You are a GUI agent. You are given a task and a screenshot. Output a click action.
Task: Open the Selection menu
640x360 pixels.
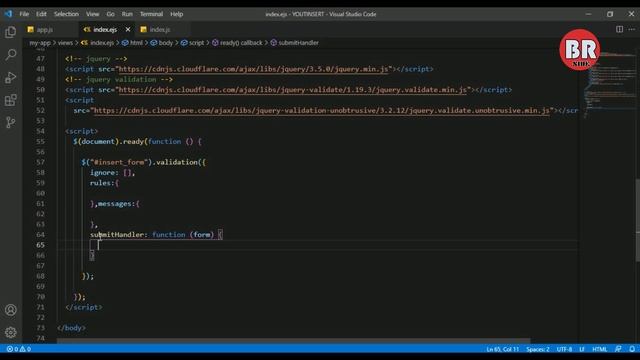pos(66,14)
